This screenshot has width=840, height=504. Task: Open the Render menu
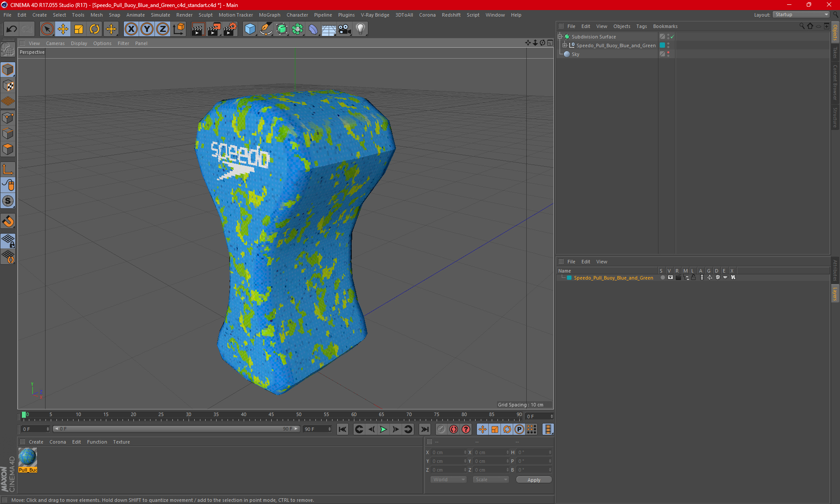click(x=184, y=15)
